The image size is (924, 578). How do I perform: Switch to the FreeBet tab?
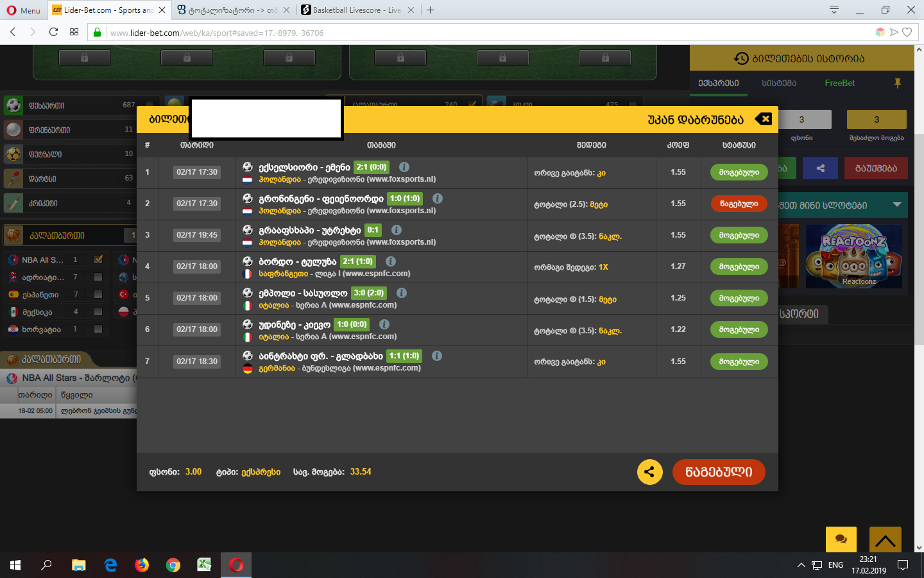(x=839, y=83)
